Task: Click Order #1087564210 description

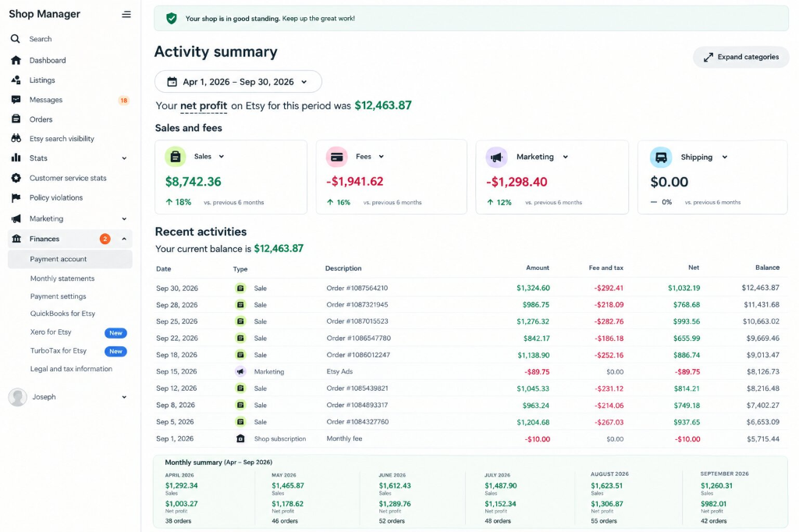Action: point(357,288)
